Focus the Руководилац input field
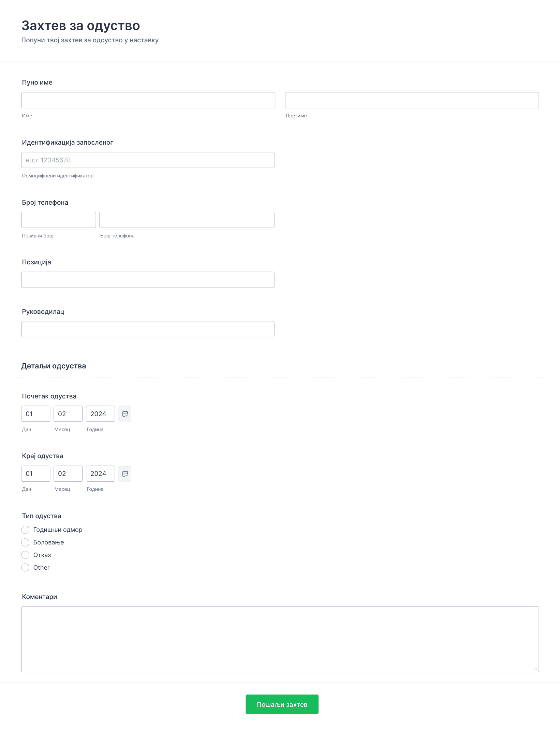This screenshot has width=560, height=730. pyautogui.click(x=148, y=329)
